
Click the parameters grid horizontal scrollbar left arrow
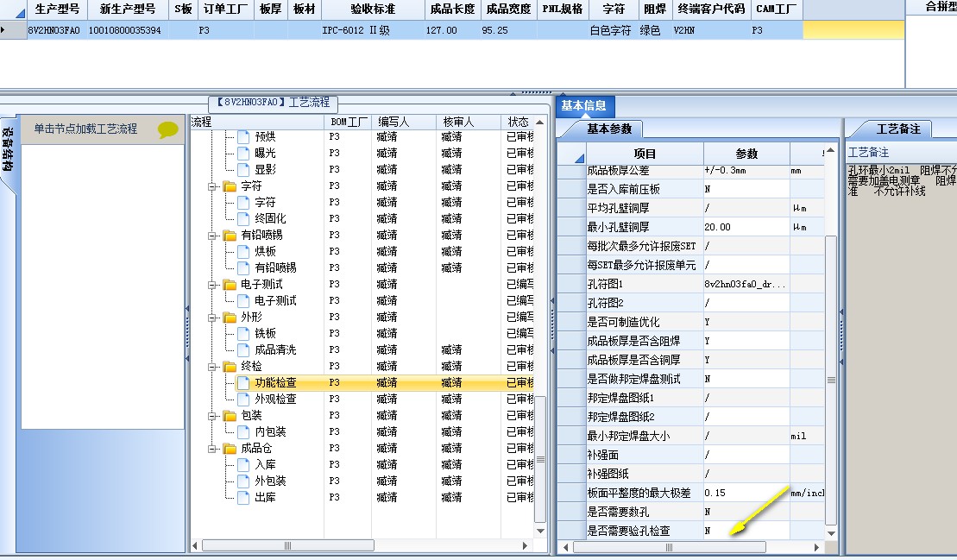[x=566, y=547]
